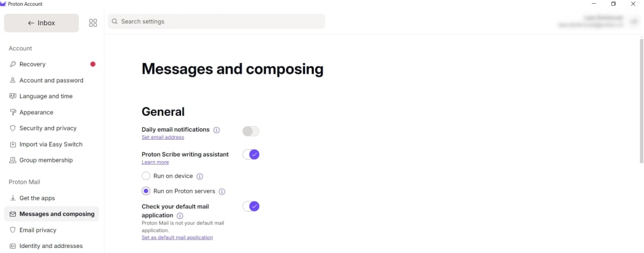This screenshot has height=253, width=644.
Task: Open the Proton apps grid icon
Action: 93,23
